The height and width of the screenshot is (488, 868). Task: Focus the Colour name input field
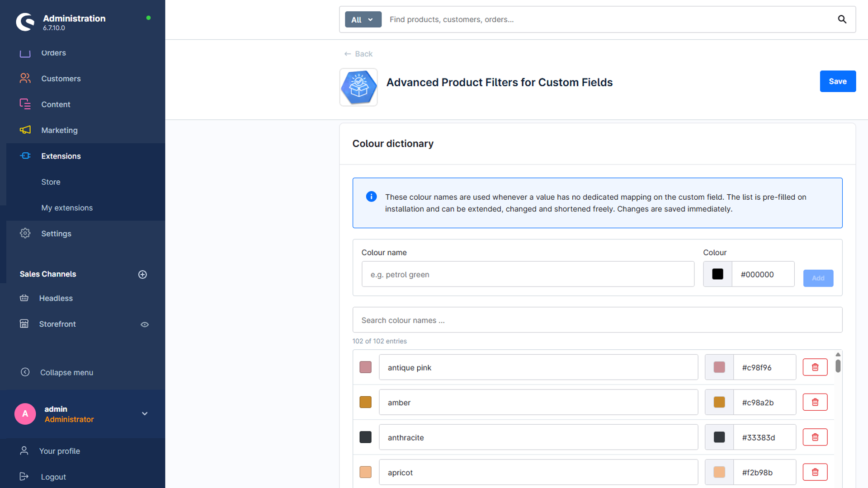[528, 274]
